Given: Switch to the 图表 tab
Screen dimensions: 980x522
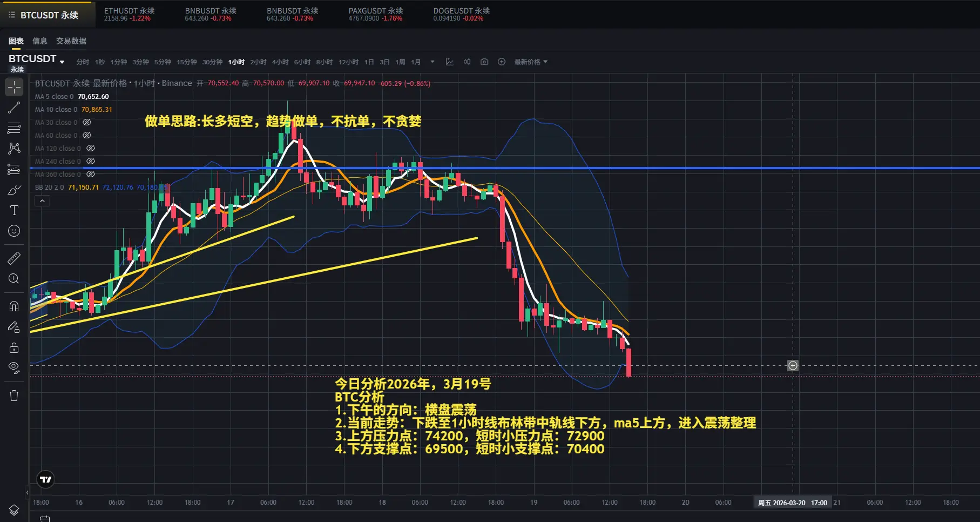Looking at the screenshot, I should tap(16, 41).
